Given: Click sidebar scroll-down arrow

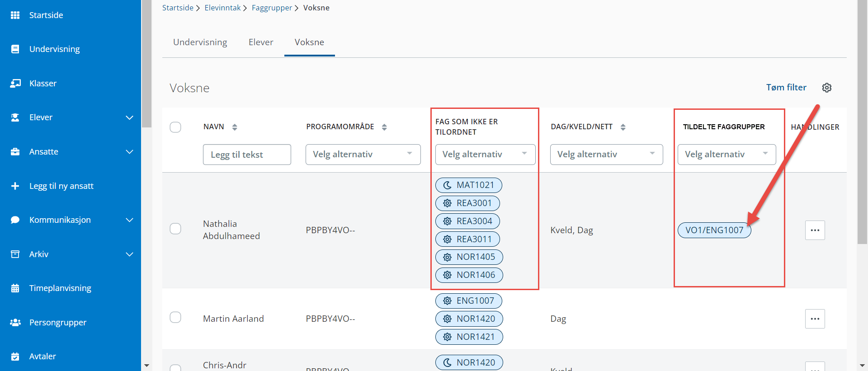Looking at the screenshot, I should (146, 365).
